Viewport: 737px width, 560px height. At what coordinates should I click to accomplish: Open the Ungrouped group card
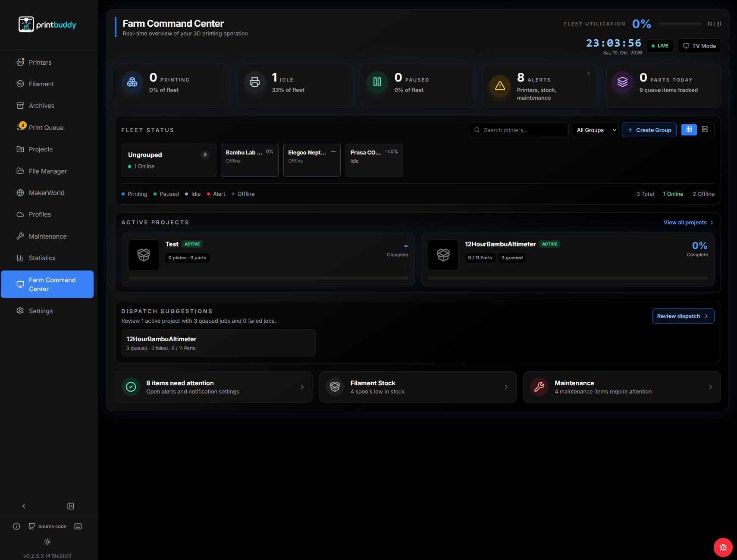tap(169, 160)
